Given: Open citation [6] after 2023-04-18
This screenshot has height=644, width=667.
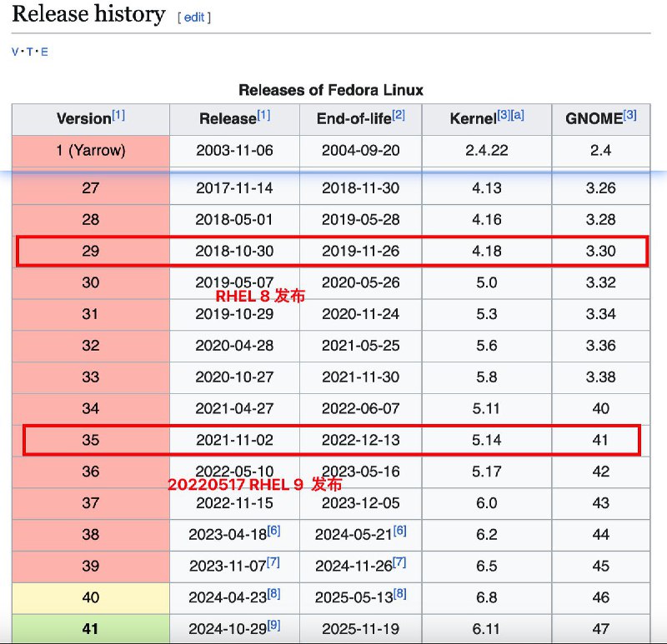Looking at the screenshot, I should click(x=273, y=532).
